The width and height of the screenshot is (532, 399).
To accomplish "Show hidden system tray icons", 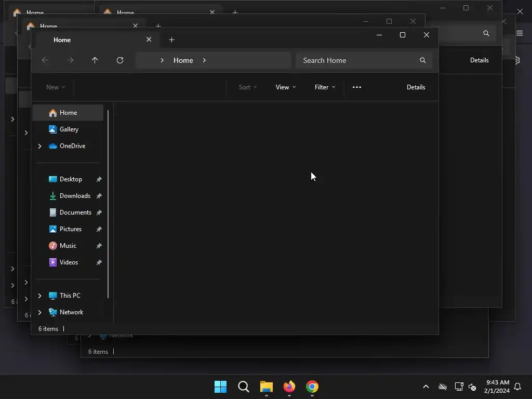I will [426, 387].
